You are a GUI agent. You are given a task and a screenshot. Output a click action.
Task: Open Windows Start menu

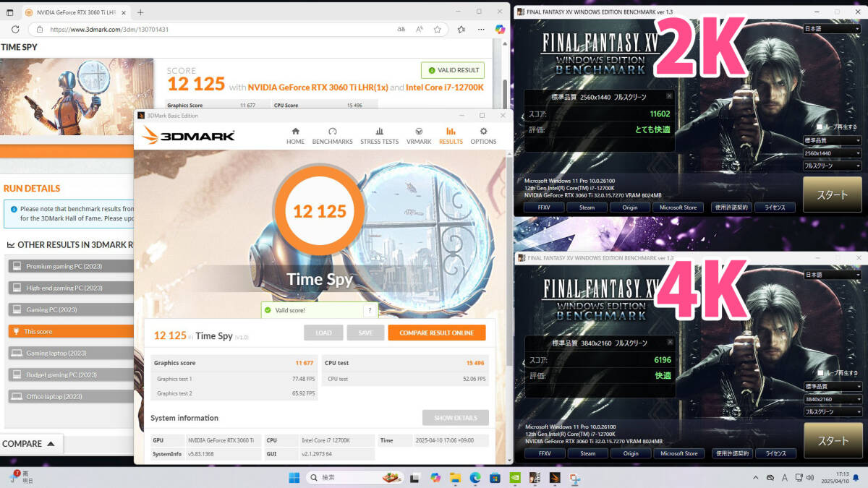(294, 477)
